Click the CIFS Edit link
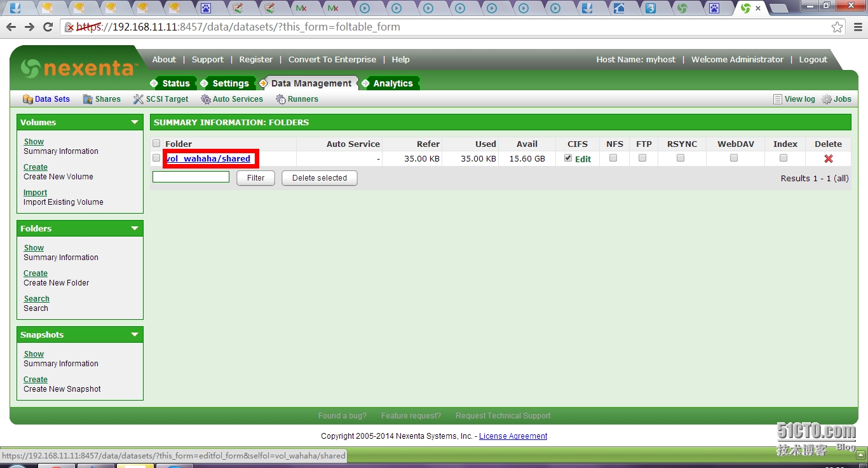 583,159
